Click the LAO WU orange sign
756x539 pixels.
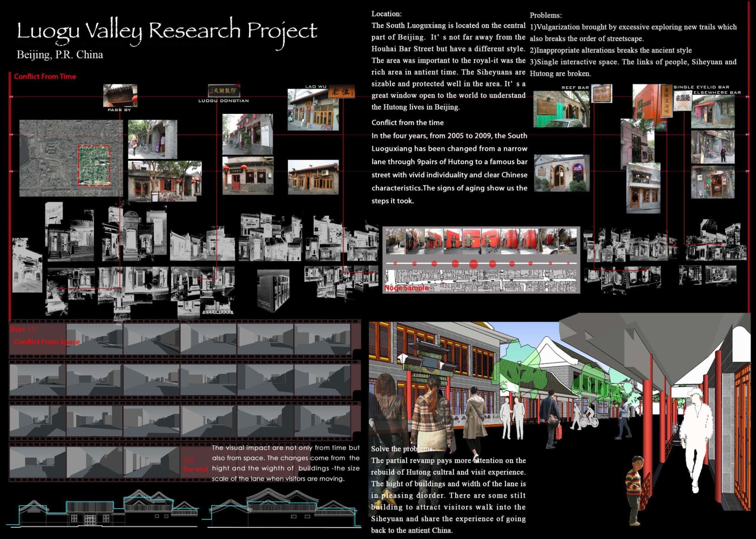(341, 92)
